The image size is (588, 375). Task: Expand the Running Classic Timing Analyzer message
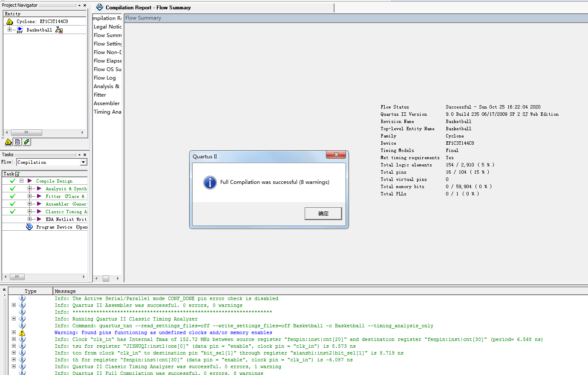[x=14, y=319]
